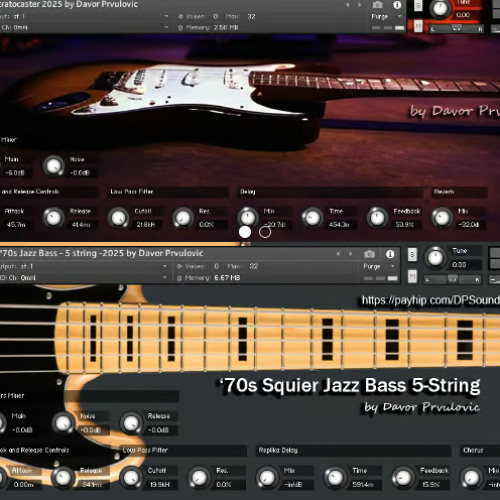Image resolution: width=500 pixels, height=500 pixels.
Task: Select the filled carousel dot indicator
Action: pyautogui.click(x=245, y=232)
